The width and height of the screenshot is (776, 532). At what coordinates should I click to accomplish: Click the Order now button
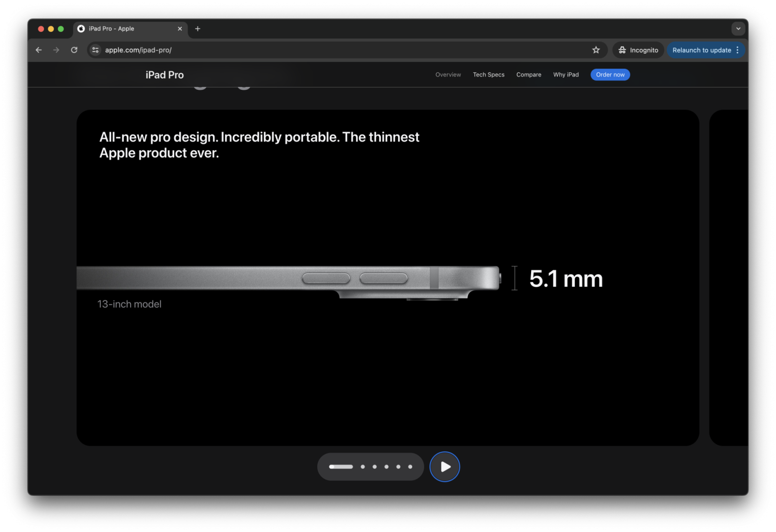pyautogui.click(x=610, y=75)
